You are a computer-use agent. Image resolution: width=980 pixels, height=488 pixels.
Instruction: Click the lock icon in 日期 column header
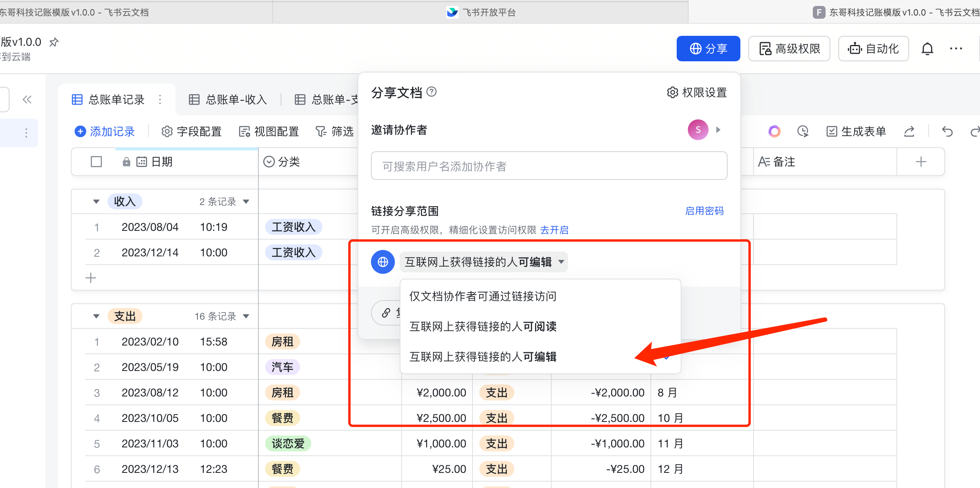pyautogui.click(x=127, y=162)
